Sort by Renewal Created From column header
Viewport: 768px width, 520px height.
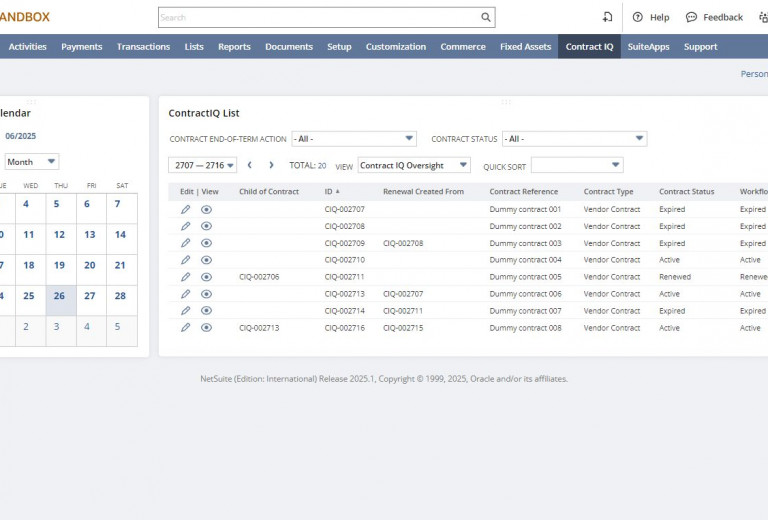point(423,191)
